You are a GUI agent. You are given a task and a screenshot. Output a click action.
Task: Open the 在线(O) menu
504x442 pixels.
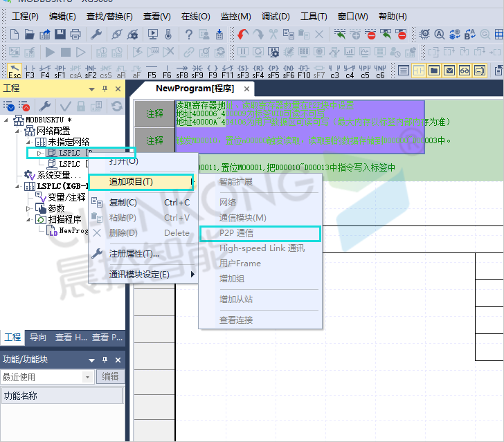[x=195, y=16]
